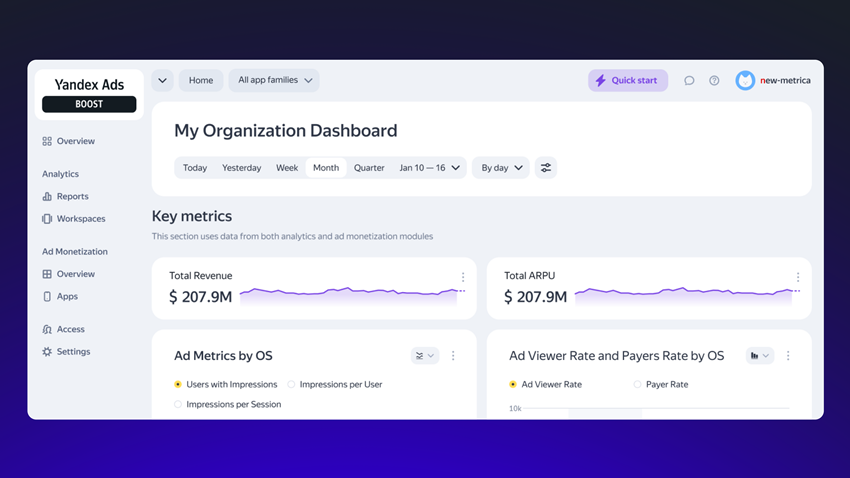Click the Quick start button
Screen dimensions: 850x478
(x=627, y=81)
